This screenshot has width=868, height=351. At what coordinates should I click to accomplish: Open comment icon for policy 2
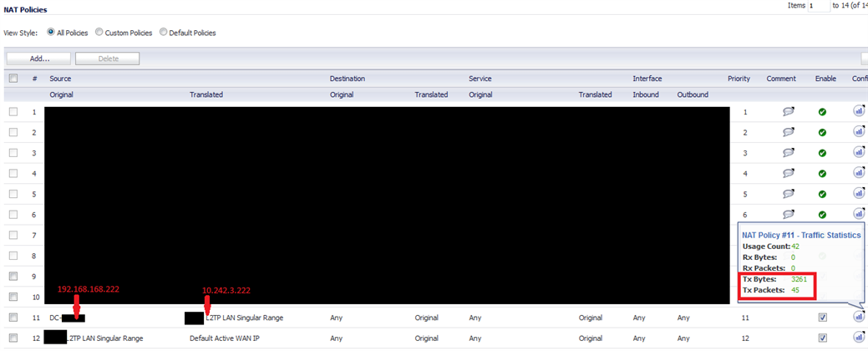click(x=789, y=132)
